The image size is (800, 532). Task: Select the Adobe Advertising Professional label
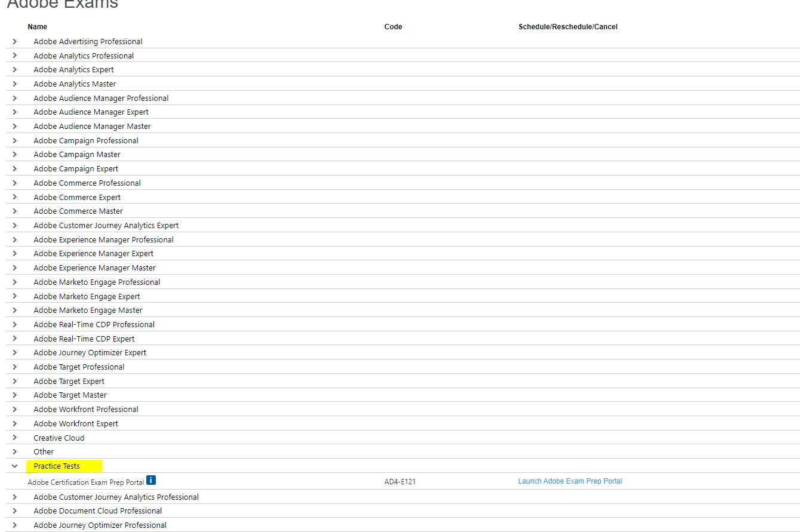click(x=88, y=41)
